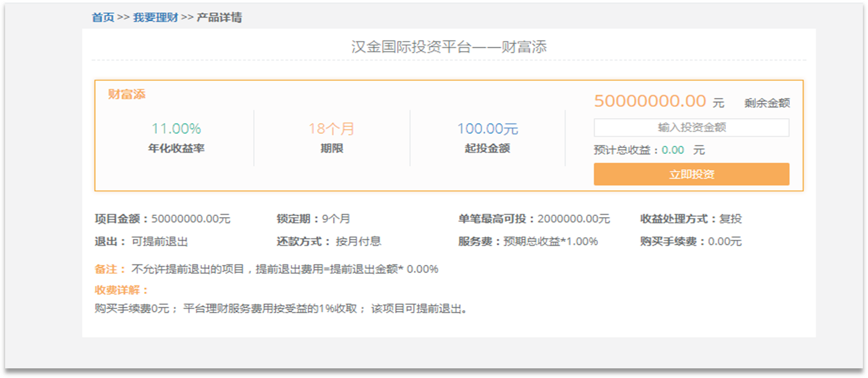Click the 剩余金额 label

[x=767, y=103]
